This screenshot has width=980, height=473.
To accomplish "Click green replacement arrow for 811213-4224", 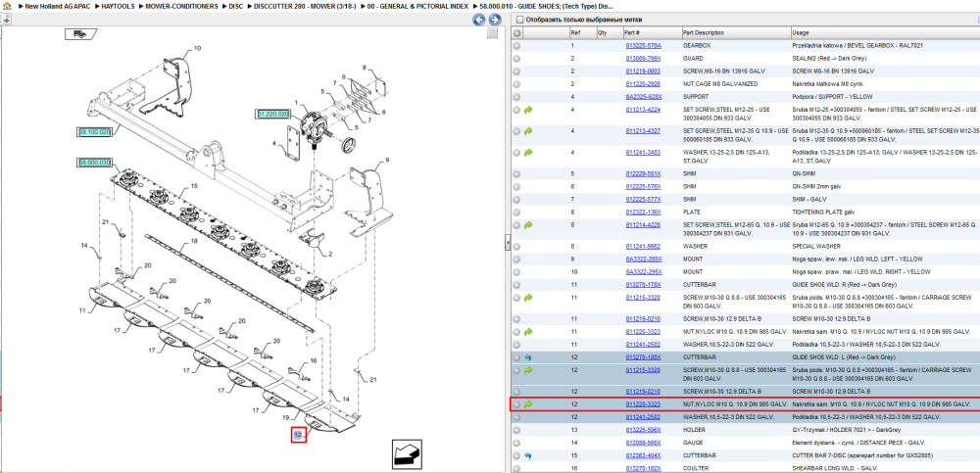I will click(528, 110).
